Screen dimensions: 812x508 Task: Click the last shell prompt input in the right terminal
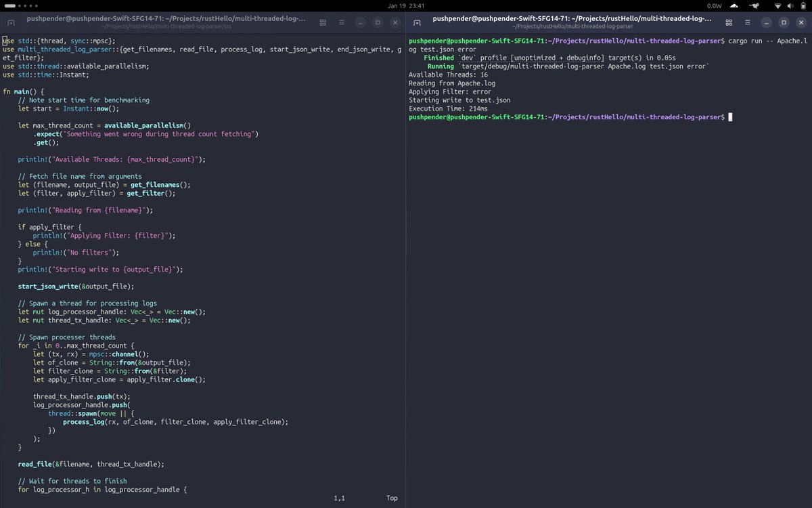(x=730, y=117)
